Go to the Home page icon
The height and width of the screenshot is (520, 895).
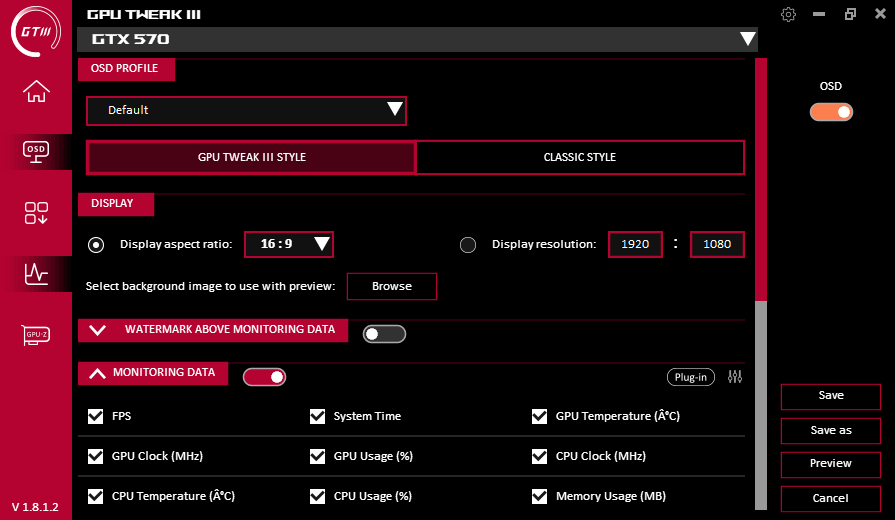[36, 91]
